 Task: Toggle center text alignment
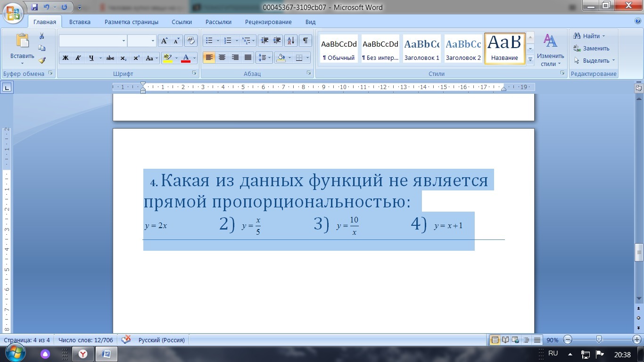click(x=222, y=58)
